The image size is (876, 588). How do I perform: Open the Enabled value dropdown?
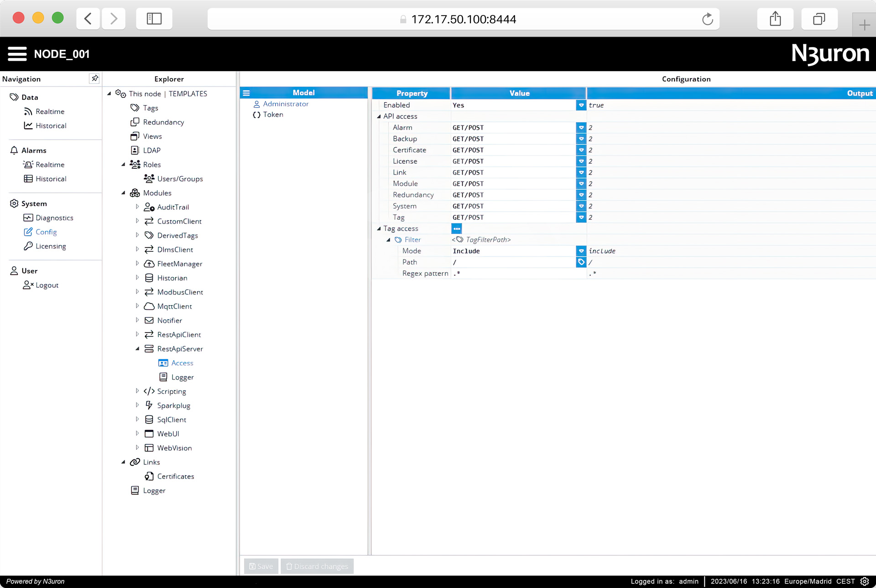[581, 105]
